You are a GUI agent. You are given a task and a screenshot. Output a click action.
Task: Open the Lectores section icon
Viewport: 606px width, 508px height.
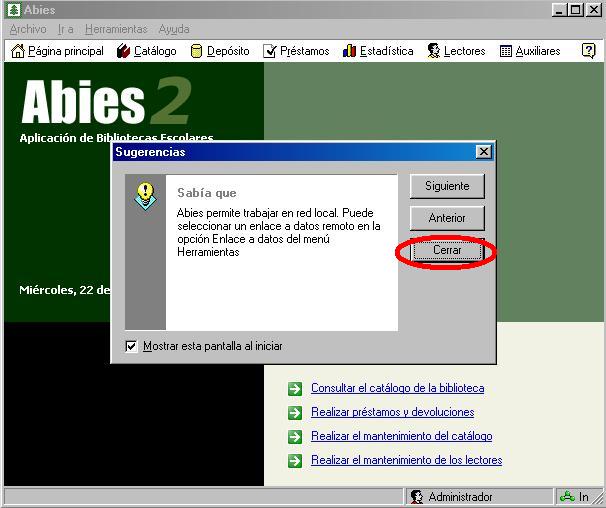tap(434, 51)
